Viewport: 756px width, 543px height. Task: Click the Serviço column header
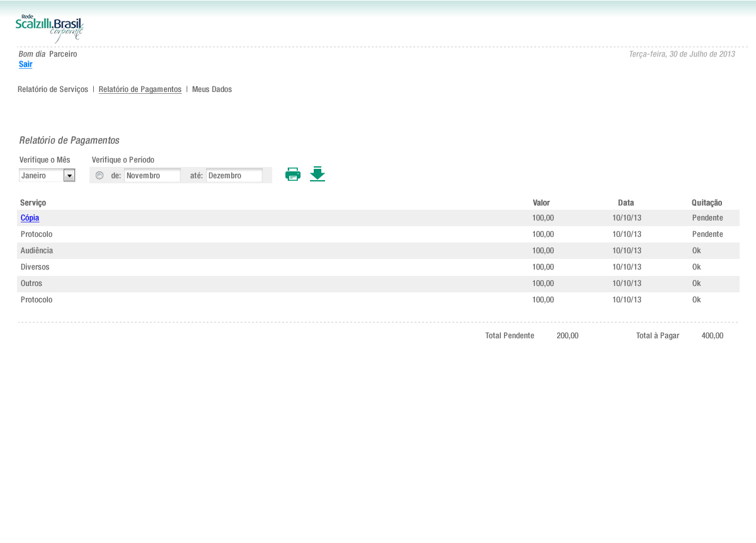33,203
